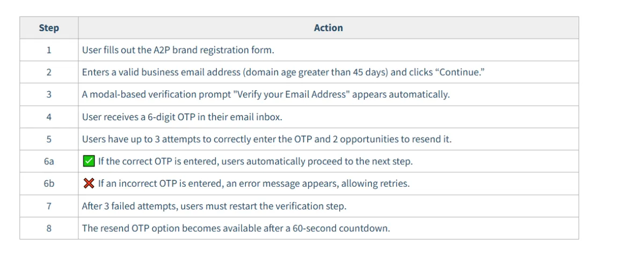The width and height of the screenshot is (644, 269).
Task: Click the 3 failed attempts restart text
Action: 214,206
